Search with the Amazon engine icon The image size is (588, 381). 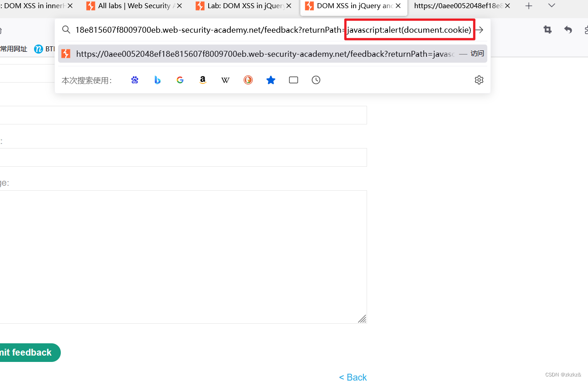coord(202,80)
